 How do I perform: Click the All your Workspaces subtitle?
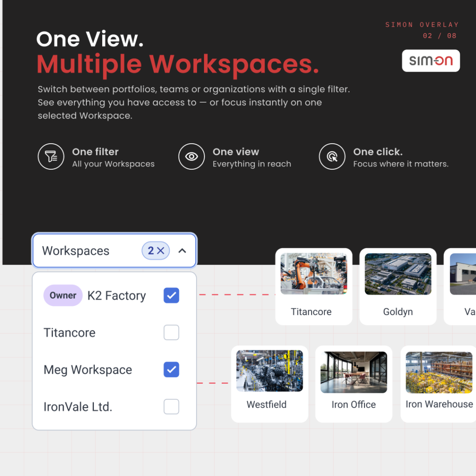click(x=113, y=164)
